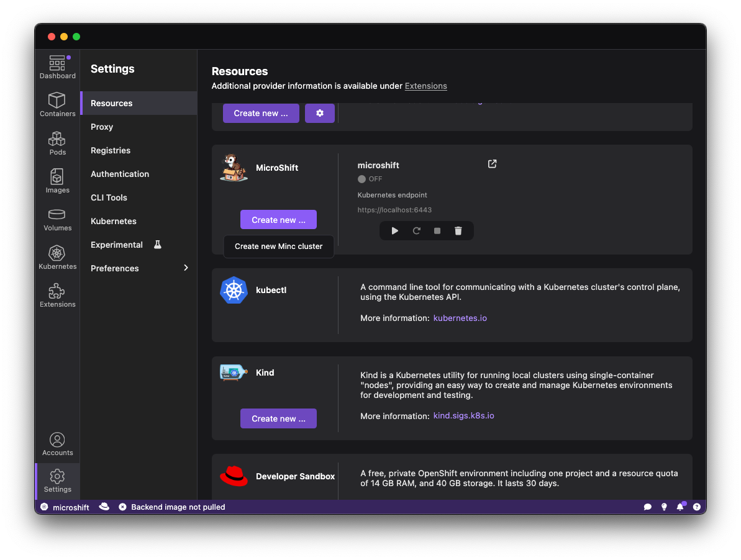Click the gear button beside Create new
Image resolution: width=741 pixels, height=560 pixels.
pyautogui.click(x=320, y=114)
